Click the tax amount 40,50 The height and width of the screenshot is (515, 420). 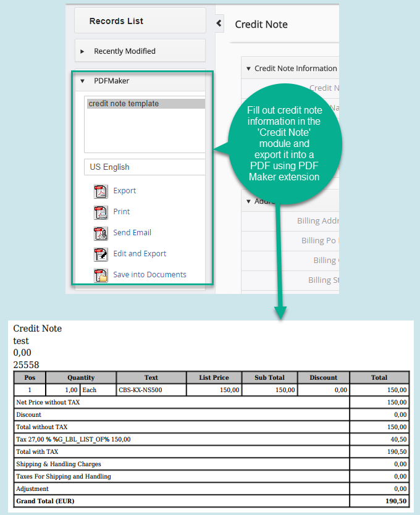click(398, 440)
